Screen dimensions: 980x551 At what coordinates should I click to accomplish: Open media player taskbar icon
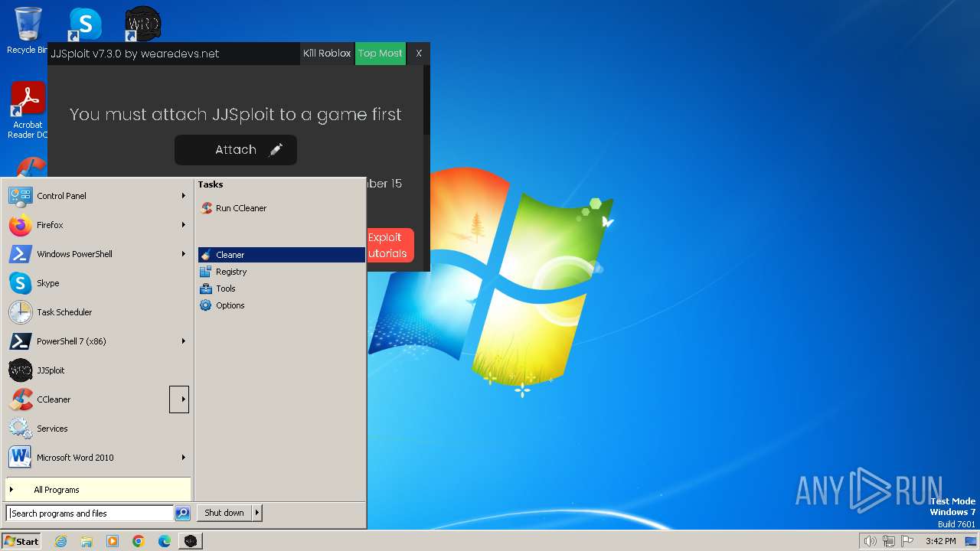coord(113,541)
